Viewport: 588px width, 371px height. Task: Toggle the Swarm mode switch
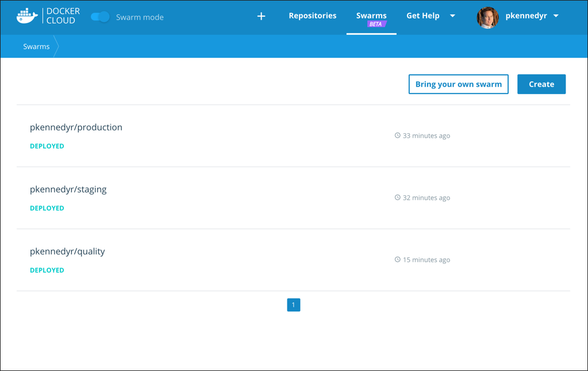pyautogui.click(x=101, y=17)
